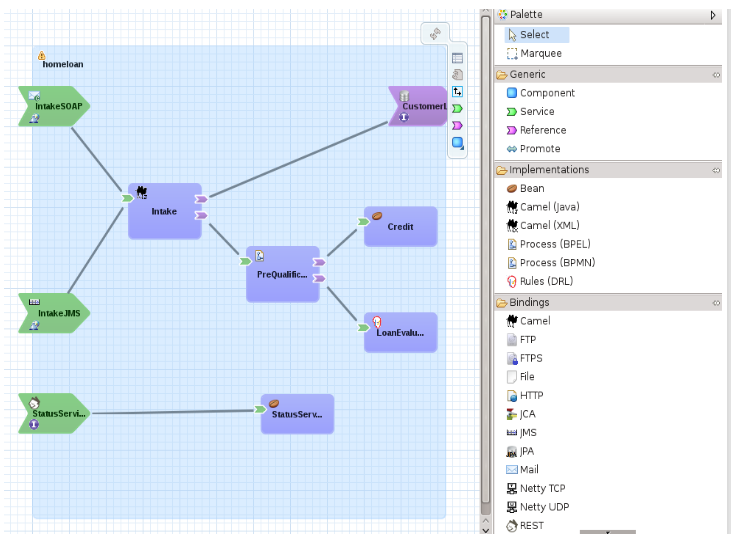Viewport: 740px width, 547px height.
Task: Click the homeloan composite label
Action: (x=63, y=65)
